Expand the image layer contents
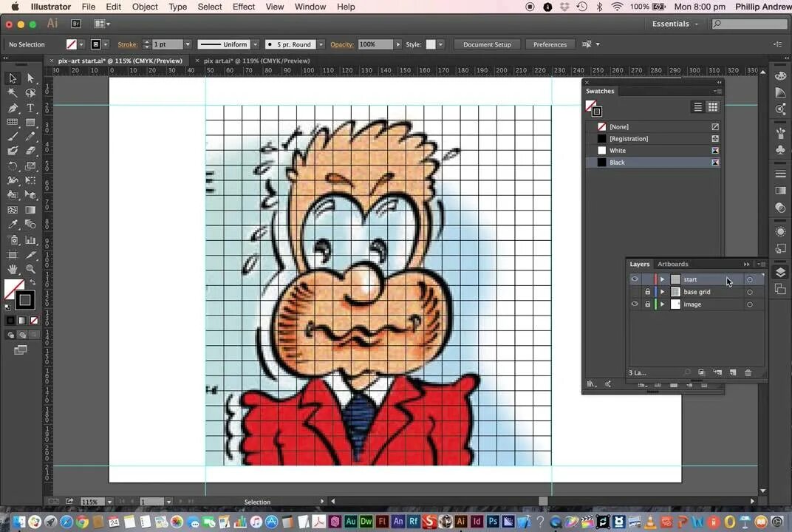Screen dimensions: 792x532 click(x=662, y=304)
